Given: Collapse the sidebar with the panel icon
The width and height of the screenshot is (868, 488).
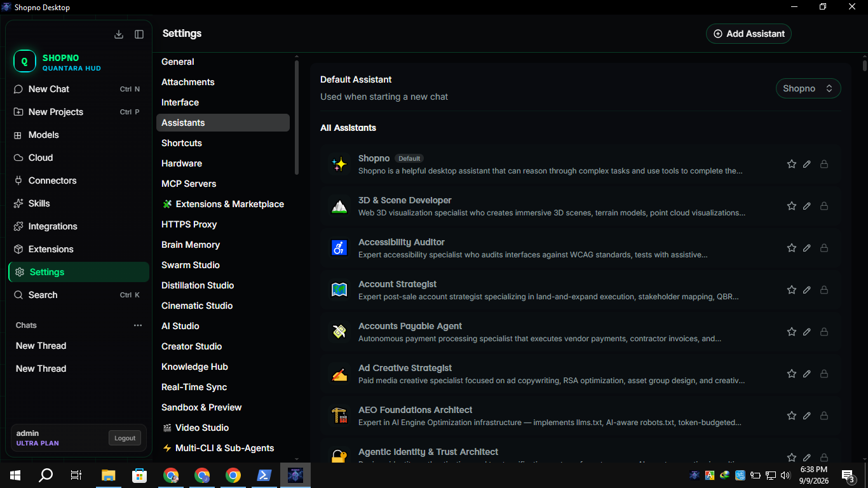Looking at the screenshot, I should [x=139, y=34].
